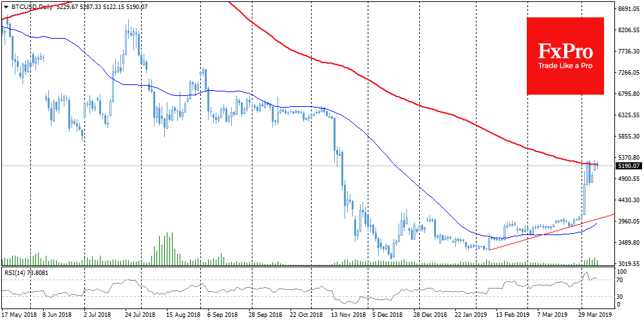Select the 22 Jan 2019 date label
644x322 pixels.
(471, 316)
